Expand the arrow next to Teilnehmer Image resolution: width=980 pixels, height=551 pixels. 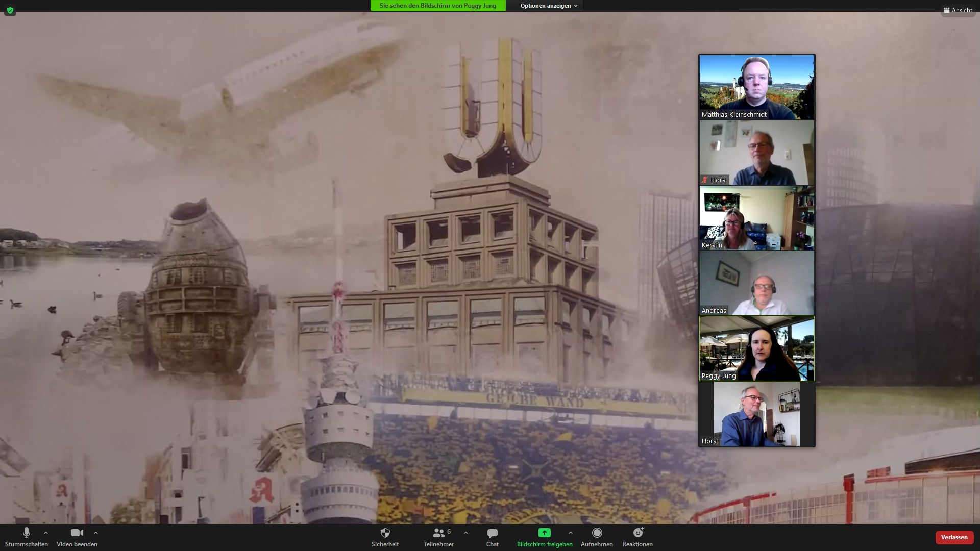[x=465, y=533]
